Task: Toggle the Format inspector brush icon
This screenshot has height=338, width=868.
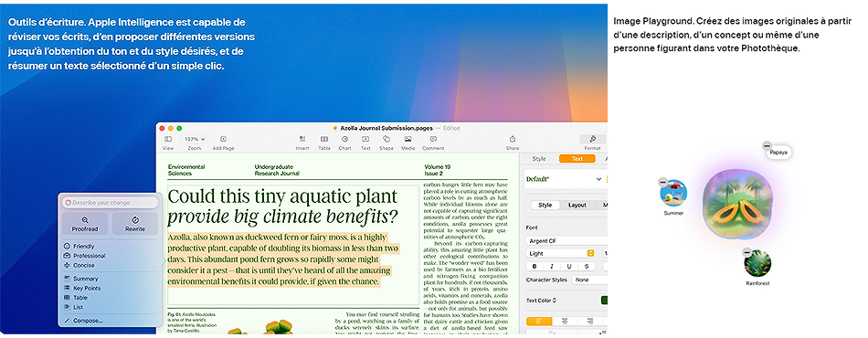Action: click(x=592, y=139)
